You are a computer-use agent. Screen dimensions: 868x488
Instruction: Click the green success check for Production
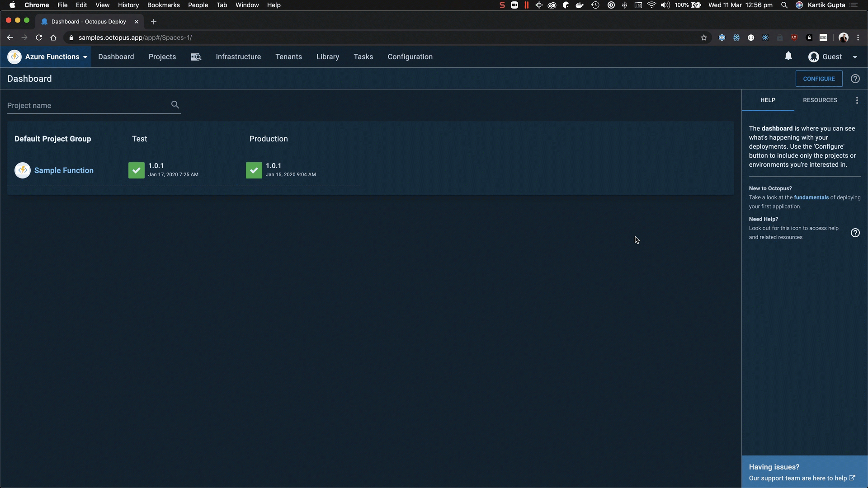254,170
